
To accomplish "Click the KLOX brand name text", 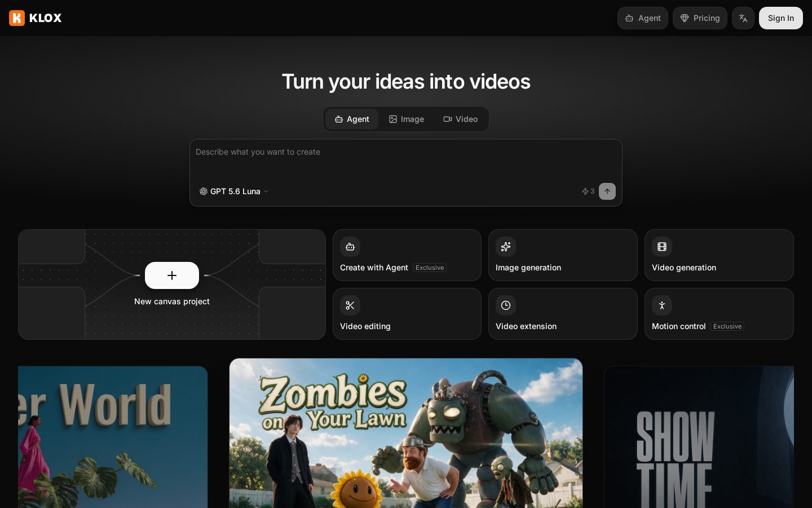I will click(45, 18).
